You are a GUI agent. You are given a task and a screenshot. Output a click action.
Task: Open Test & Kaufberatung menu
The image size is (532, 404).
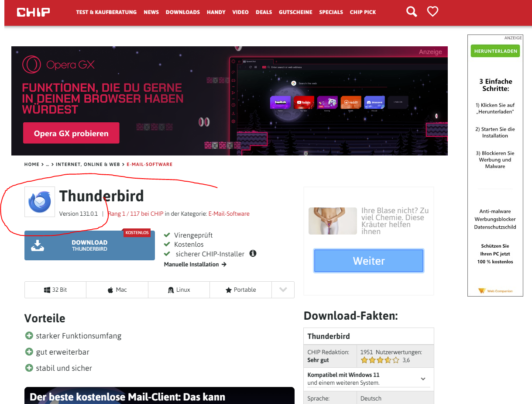coord(106,12)
